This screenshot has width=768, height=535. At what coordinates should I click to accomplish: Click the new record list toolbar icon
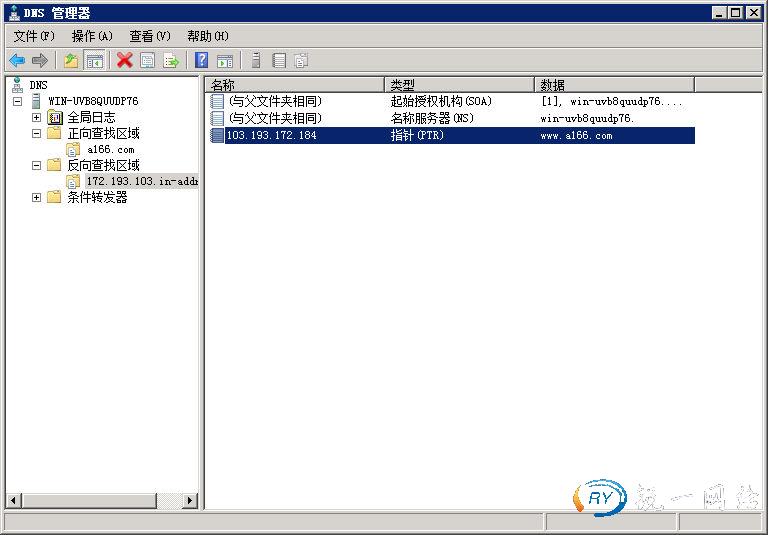[279, 61]
